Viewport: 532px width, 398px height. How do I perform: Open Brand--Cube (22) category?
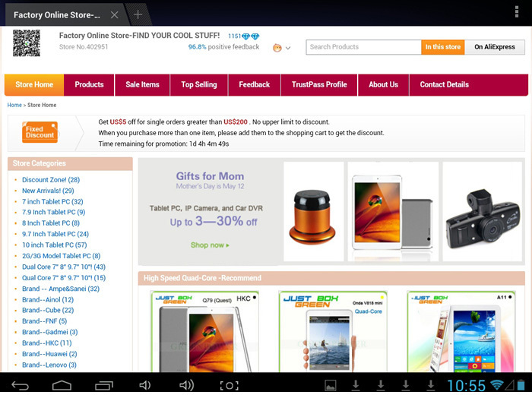48,310
